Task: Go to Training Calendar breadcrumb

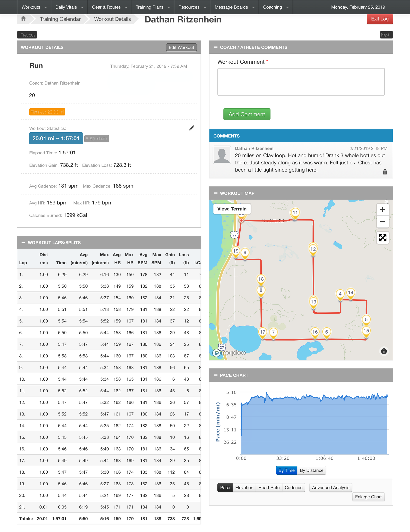Action: coord(60,19)
